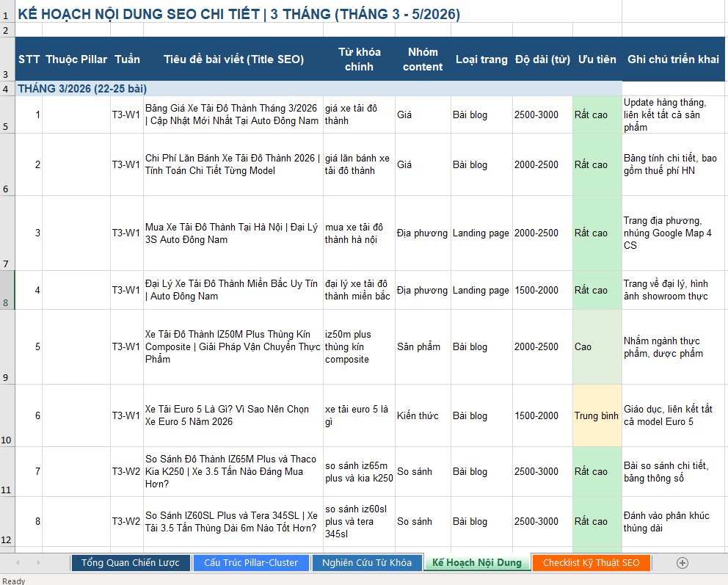Select title cell So Sánh Đô Thành IZ65M Plus và Thaco
Image resolution: width=728 pixels, height=585 pixels.
pos(233,472)
